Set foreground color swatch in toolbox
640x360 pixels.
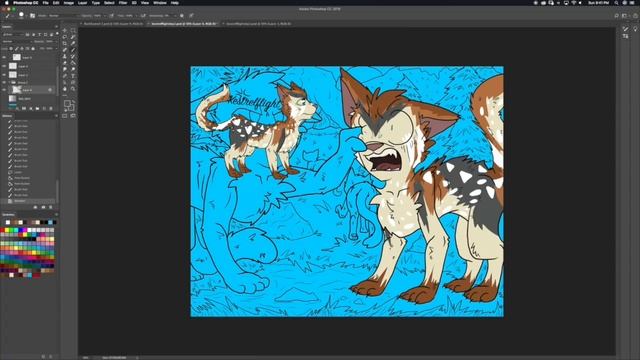[67, 103]
